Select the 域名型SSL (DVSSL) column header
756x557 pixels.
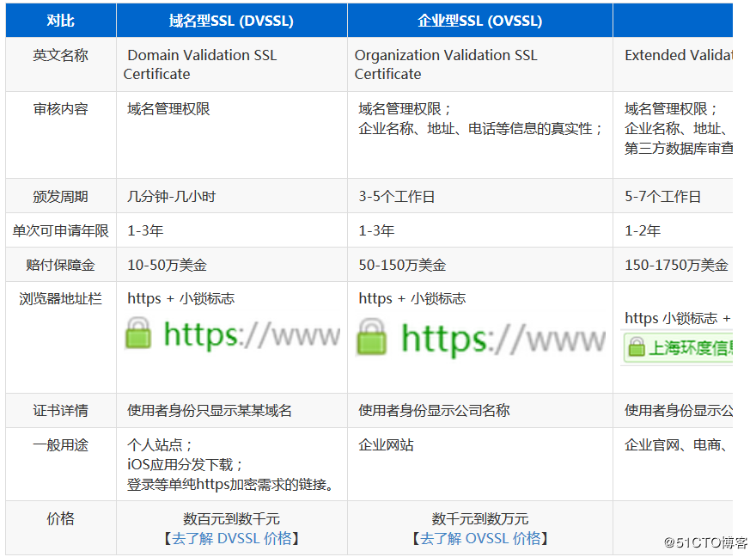coord(230,20)
